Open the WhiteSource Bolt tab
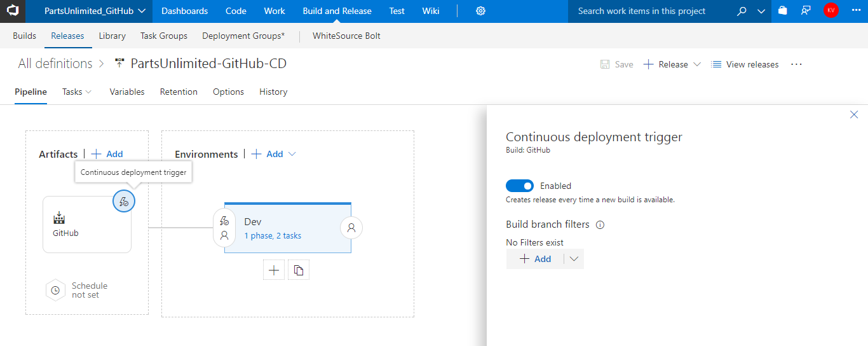Image resolution: width=868 pixels, height=346 pixels. point(346,36)
